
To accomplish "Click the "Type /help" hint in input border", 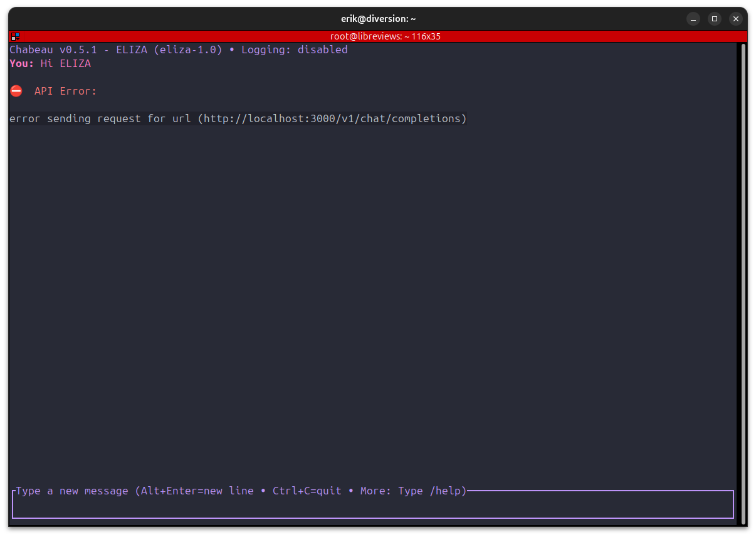I will (432, 491).
